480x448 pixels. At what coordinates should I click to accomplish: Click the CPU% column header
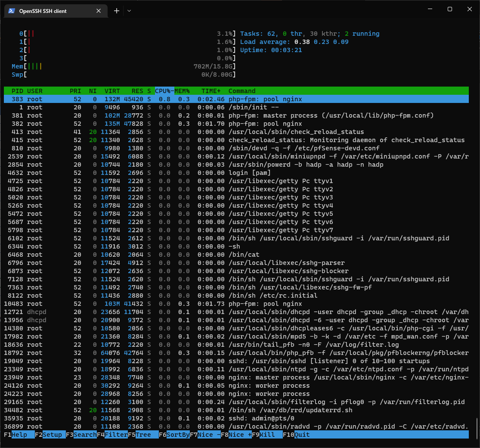click(x=164, y=91)
